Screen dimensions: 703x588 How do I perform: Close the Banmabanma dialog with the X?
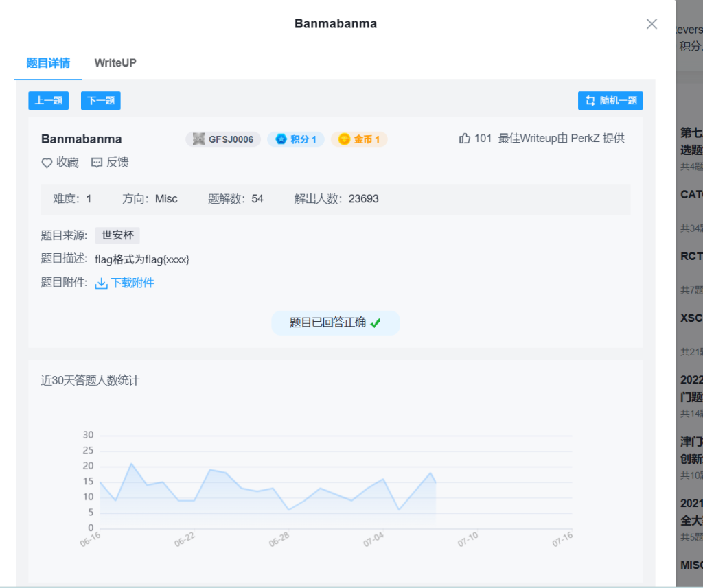(652, 24)
